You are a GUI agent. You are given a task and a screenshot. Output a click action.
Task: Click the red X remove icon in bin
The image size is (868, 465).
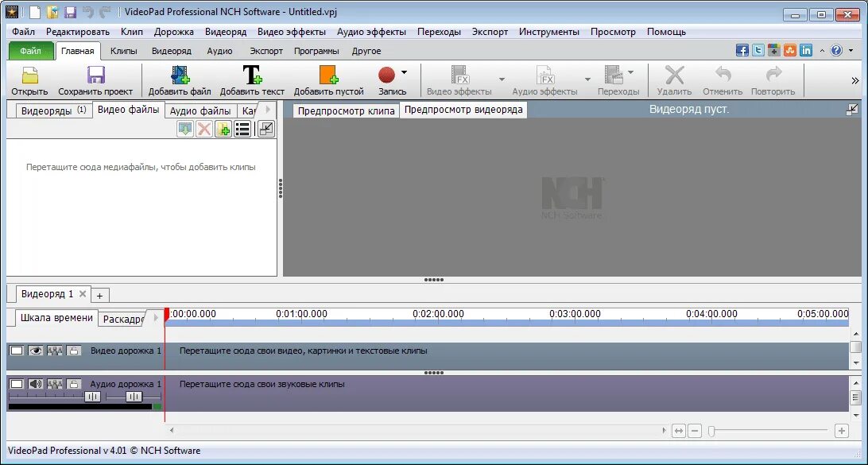coord(204,129)
